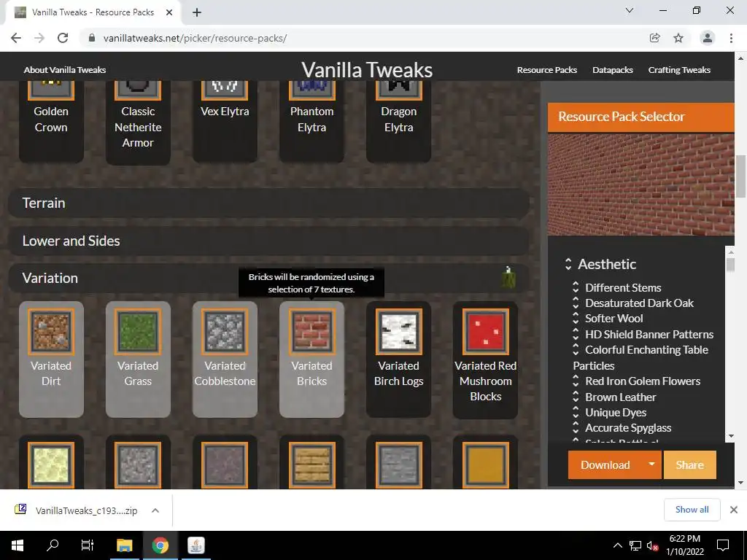Click the share page icon in address bar

(x=654, y=38)
